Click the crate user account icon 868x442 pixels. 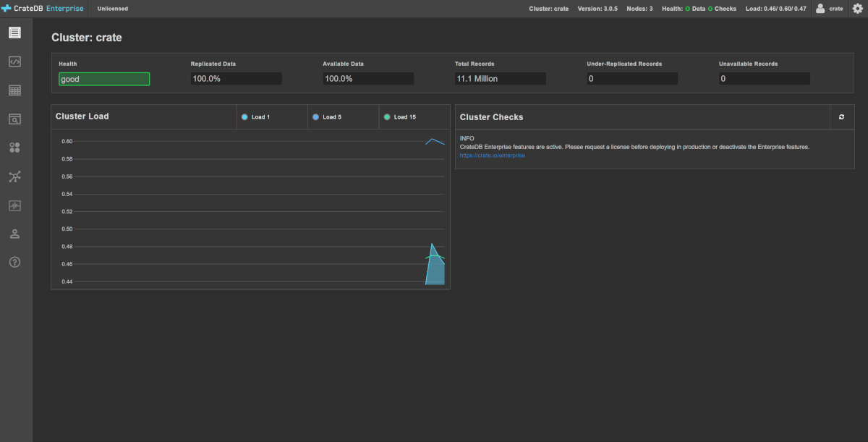pos(820,9)
